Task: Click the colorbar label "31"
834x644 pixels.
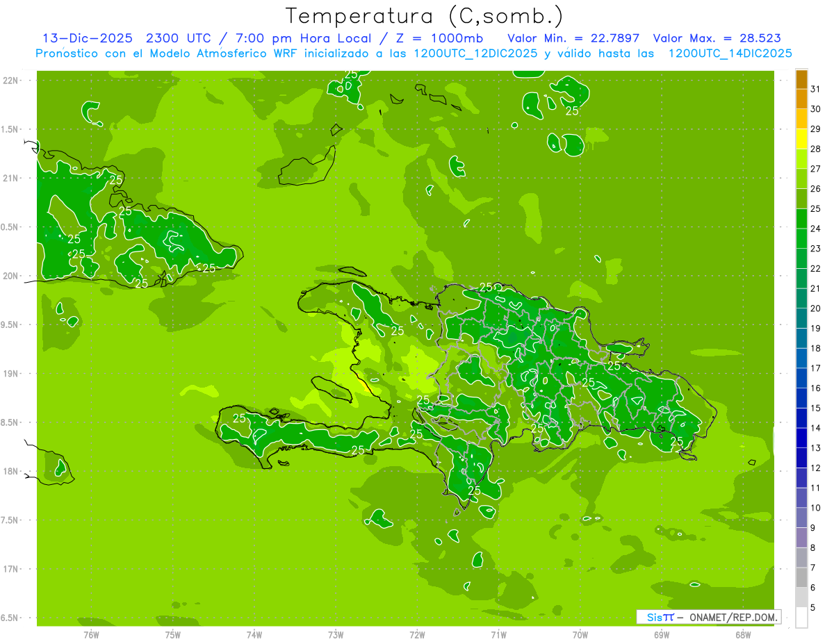Action: click(x=816, y=89)
